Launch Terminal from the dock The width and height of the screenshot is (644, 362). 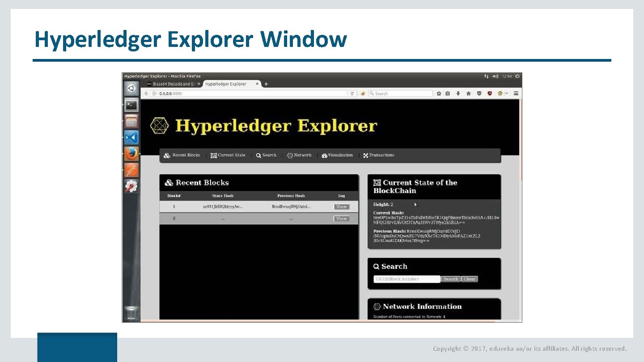pos(131,105)
